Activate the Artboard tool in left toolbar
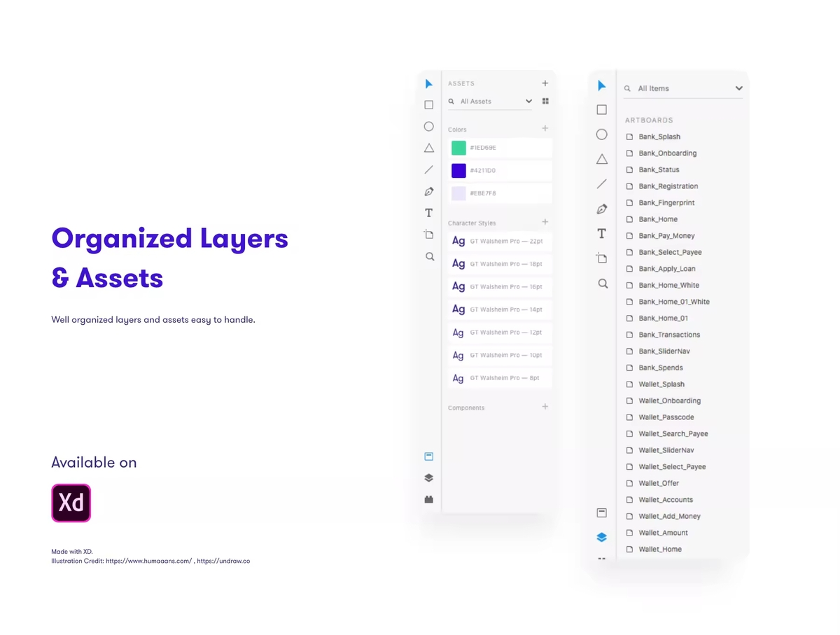Image resolution: width=840 pixels, height=635 pixels. coord(429,235)
